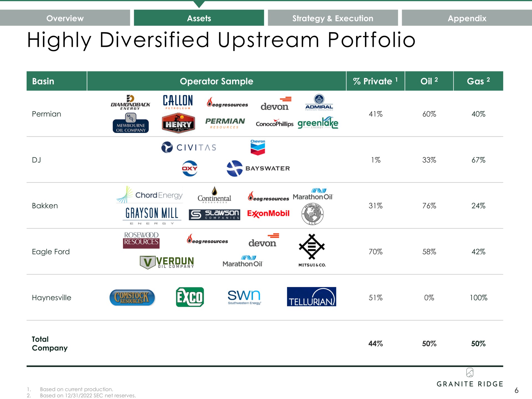
Task: Switch to the Assets tab
Action: (x=199, y=18)
